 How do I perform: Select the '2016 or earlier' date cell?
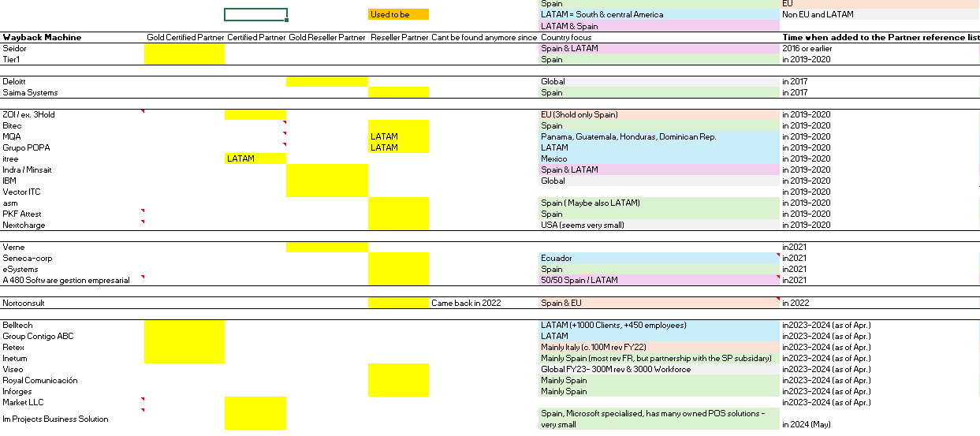click(879, 48)
